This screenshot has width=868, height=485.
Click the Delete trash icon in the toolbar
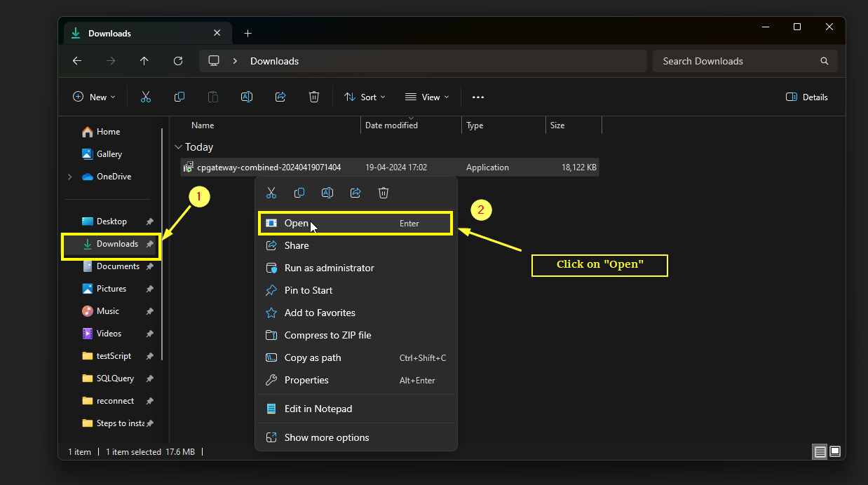pyautogui.click(x=315, y=97)
